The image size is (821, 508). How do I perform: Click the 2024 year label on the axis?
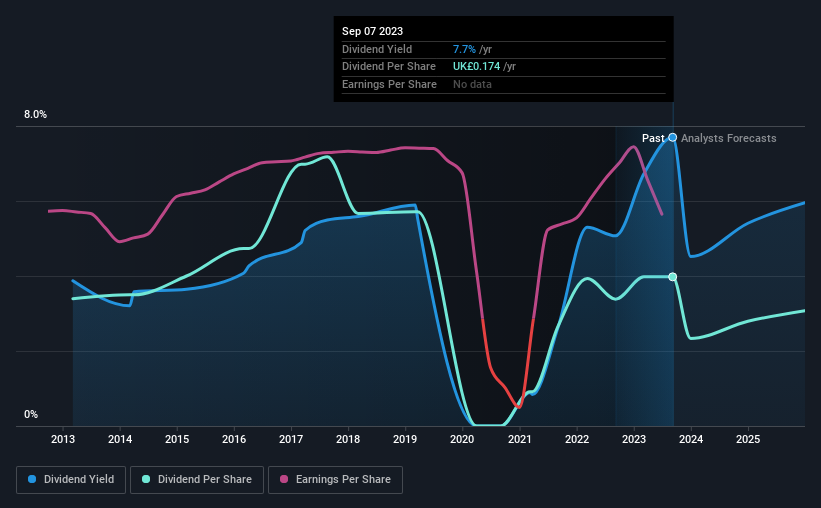pyautogui.click(x=691, y=439)
